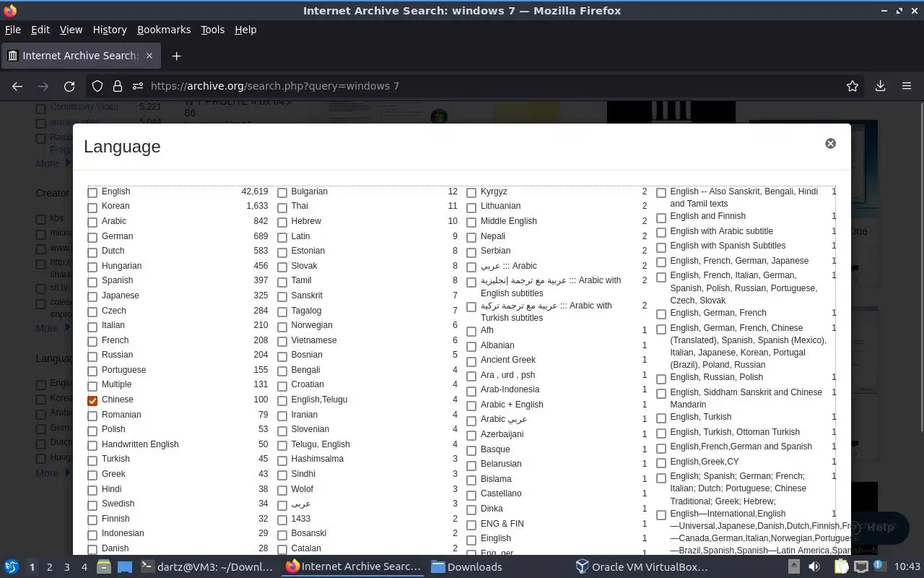This screenshot has height=578, width=924.
Task: Click the site security padlock icon
Action: pyautogui.click(x=118, y=86)
